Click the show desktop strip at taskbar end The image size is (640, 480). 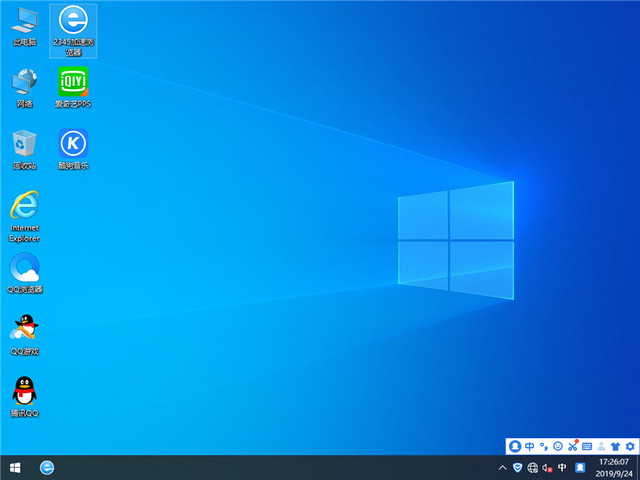638,468
